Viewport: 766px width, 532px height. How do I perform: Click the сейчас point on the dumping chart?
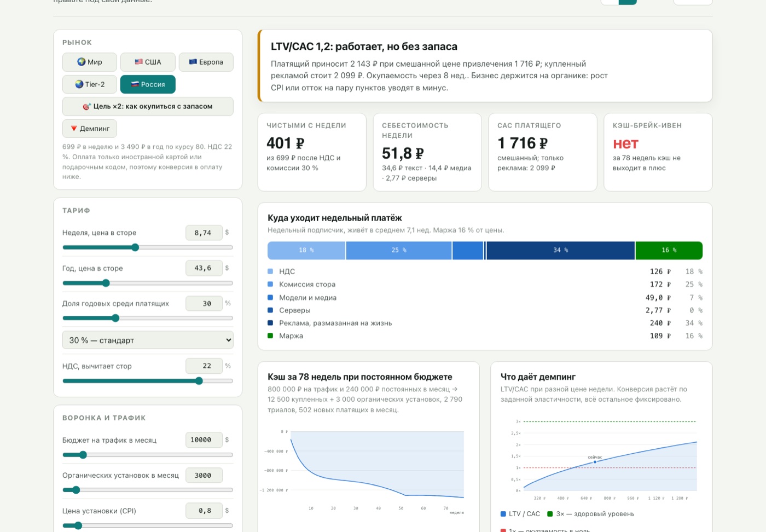pyautogui.click(x=595, y=462)
